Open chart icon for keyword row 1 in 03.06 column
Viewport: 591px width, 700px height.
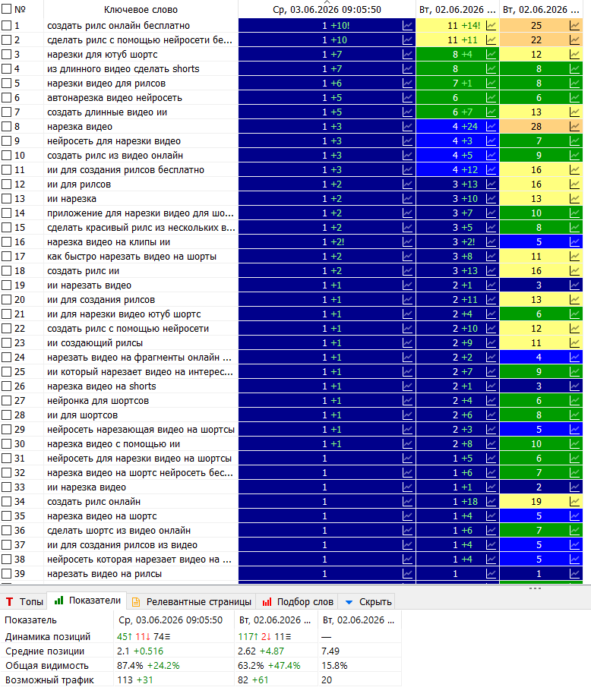point(407,26)
